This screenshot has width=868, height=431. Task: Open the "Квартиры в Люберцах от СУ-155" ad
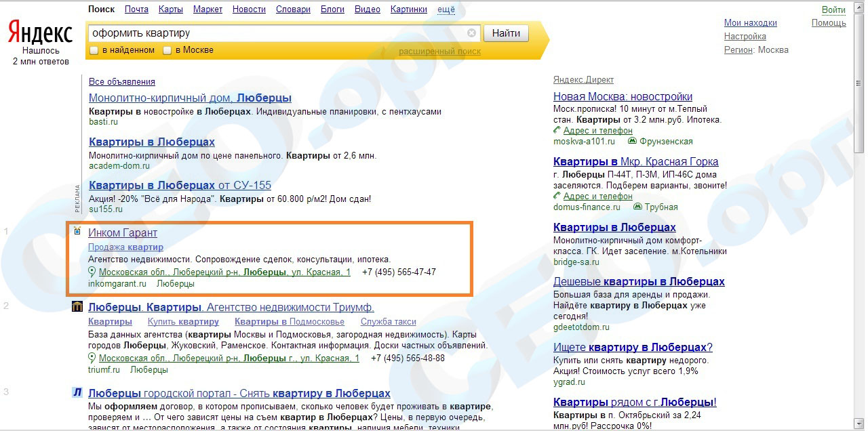pyautogui.click(x=180, y=186)
